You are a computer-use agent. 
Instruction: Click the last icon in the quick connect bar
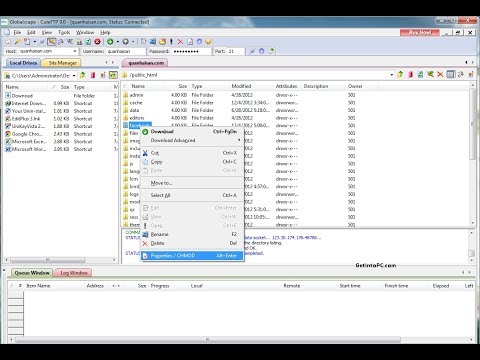pos(271,51)
